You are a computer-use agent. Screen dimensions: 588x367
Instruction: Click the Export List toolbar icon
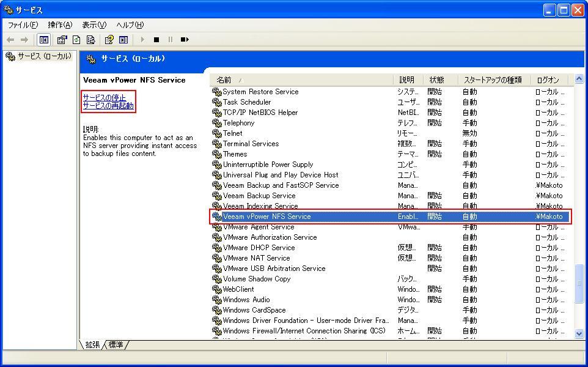pos(90,39)
